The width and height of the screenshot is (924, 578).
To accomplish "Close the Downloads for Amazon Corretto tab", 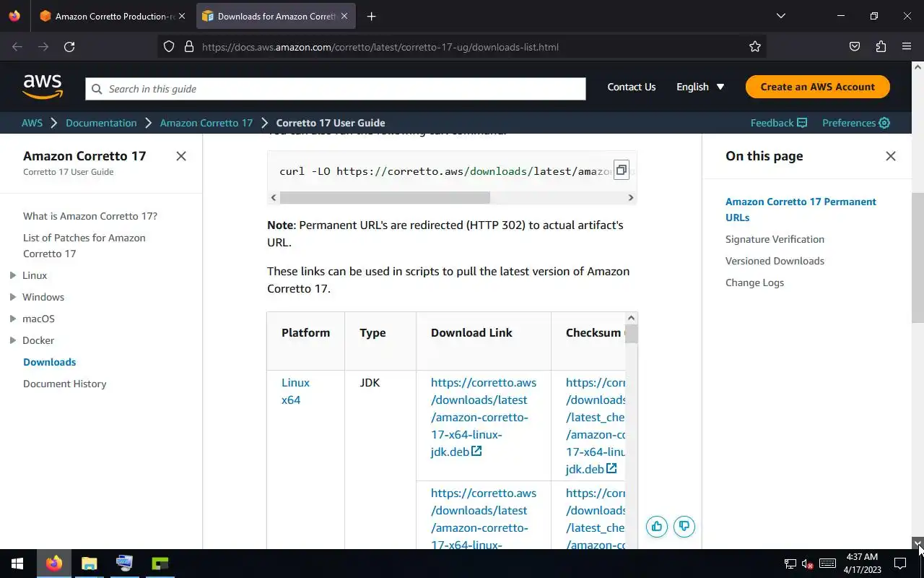I will [344, 16].
